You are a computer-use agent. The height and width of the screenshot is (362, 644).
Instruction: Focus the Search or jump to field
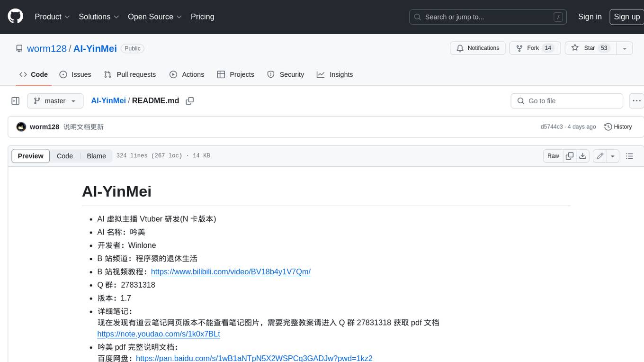tap(489, 17)
